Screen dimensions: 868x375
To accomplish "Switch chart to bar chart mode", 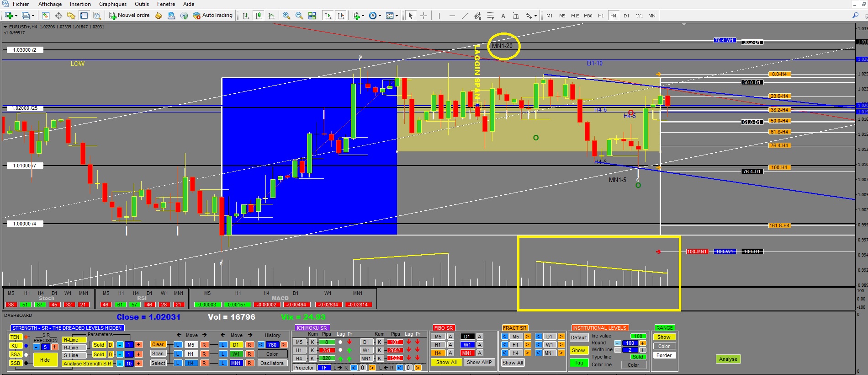I will 246,16.
